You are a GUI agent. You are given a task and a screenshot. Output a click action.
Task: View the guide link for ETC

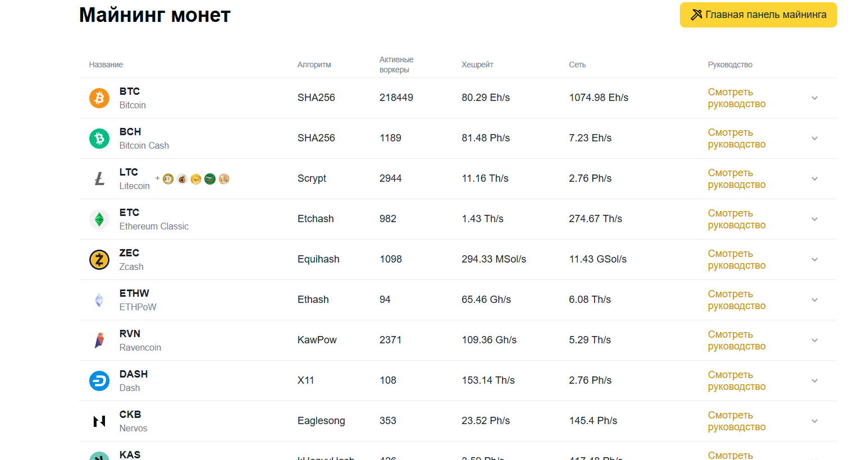[x=737, y=219]
